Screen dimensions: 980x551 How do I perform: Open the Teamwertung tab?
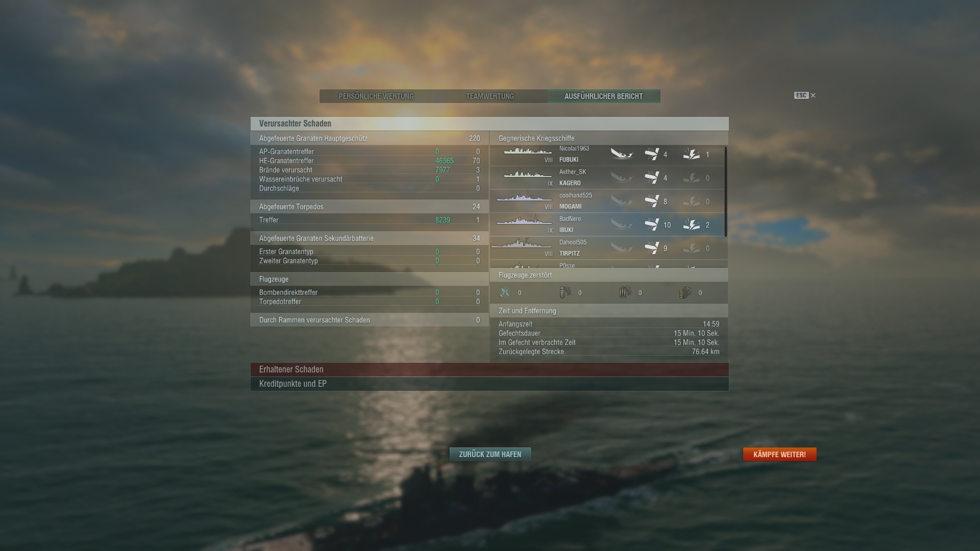[x=490, y=96]
